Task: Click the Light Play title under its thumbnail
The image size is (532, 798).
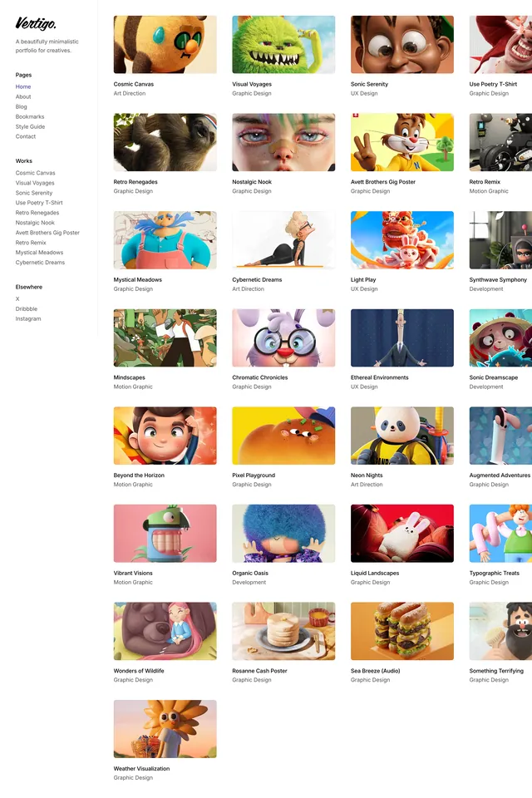Action: tap(363, 280)
